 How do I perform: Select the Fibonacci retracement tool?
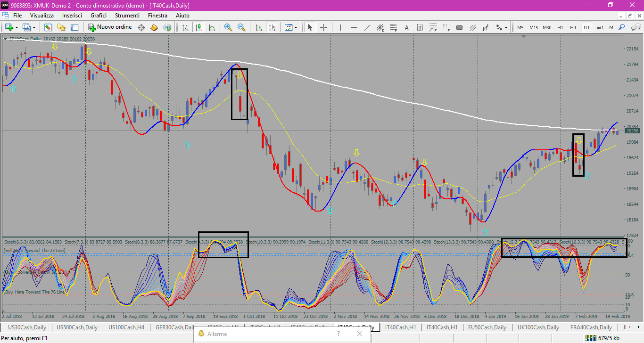pyautogui.click(x=394, y=27)
